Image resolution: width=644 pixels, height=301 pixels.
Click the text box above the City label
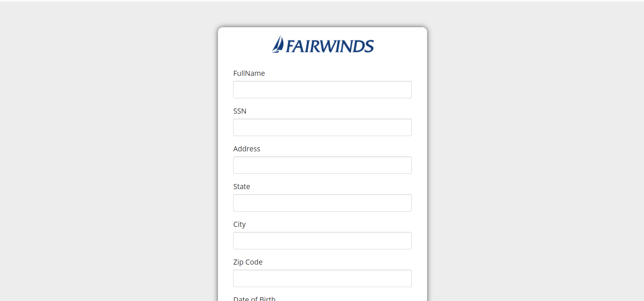[322, 203]
